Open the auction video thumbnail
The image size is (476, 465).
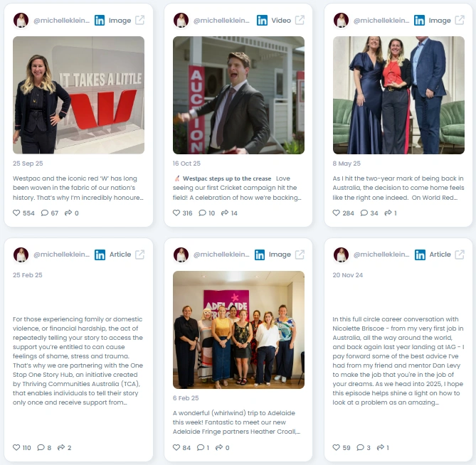tap(238, 95)
